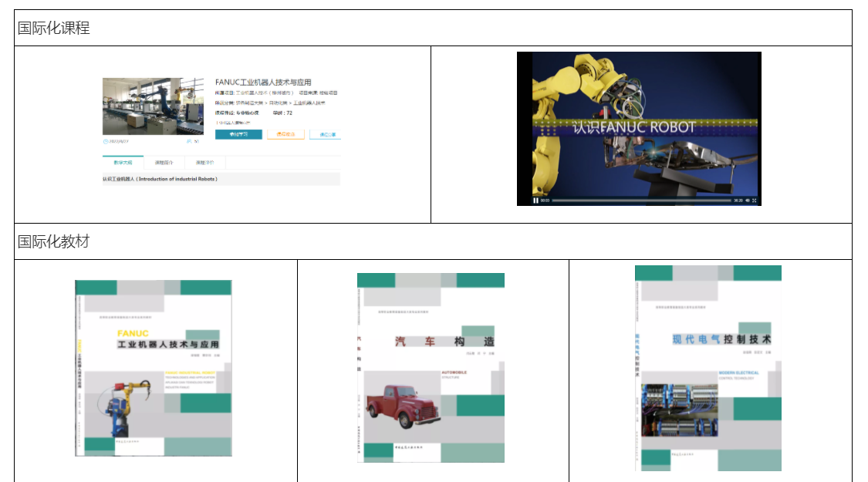Click the 学时: 72 course hours text
This screenshot has height=482, width=868.
pos(282,113)
